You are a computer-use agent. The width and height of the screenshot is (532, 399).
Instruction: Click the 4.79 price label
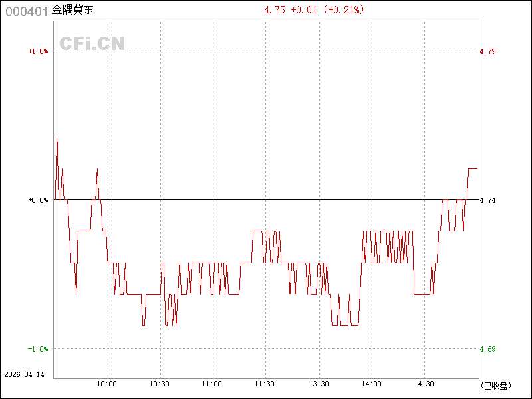click(x=487, y=51)
